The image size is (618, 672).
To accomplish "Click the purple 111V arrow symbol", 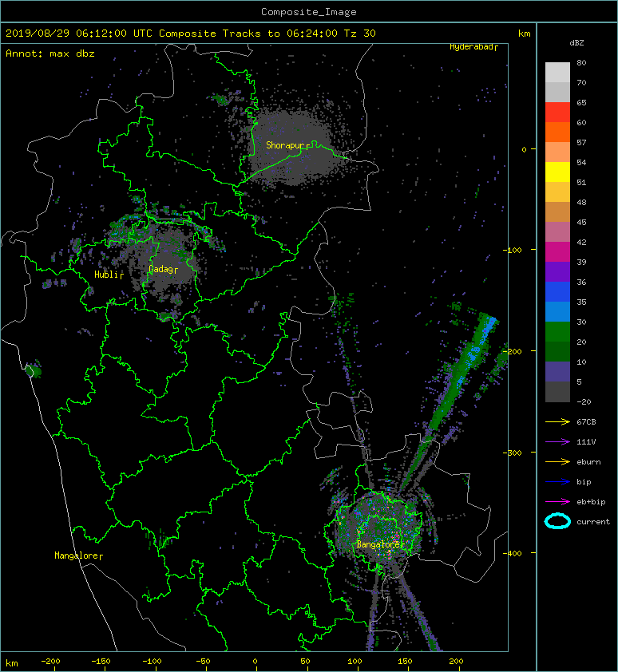I will (x=557, y=442).
